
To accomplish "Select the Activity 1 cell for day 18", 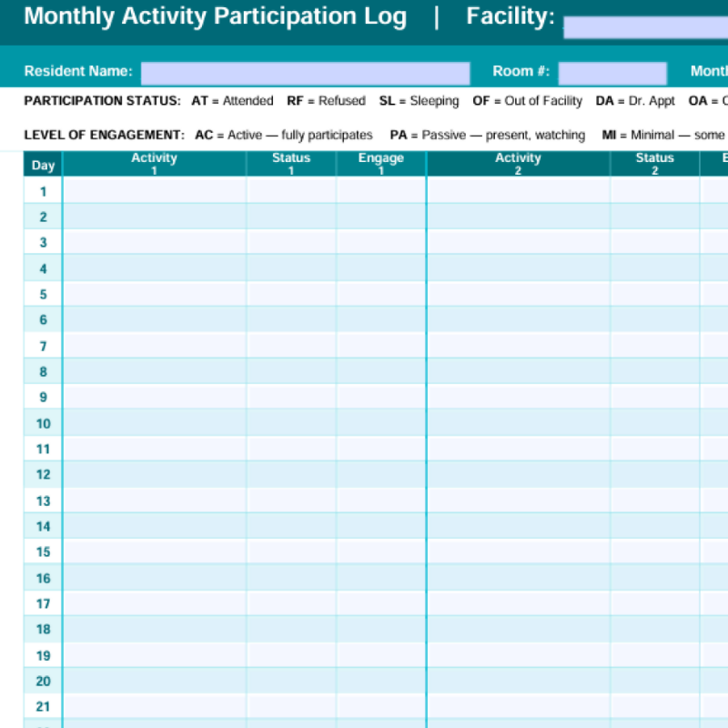I will pyautogui.click(x=155, y=629).
